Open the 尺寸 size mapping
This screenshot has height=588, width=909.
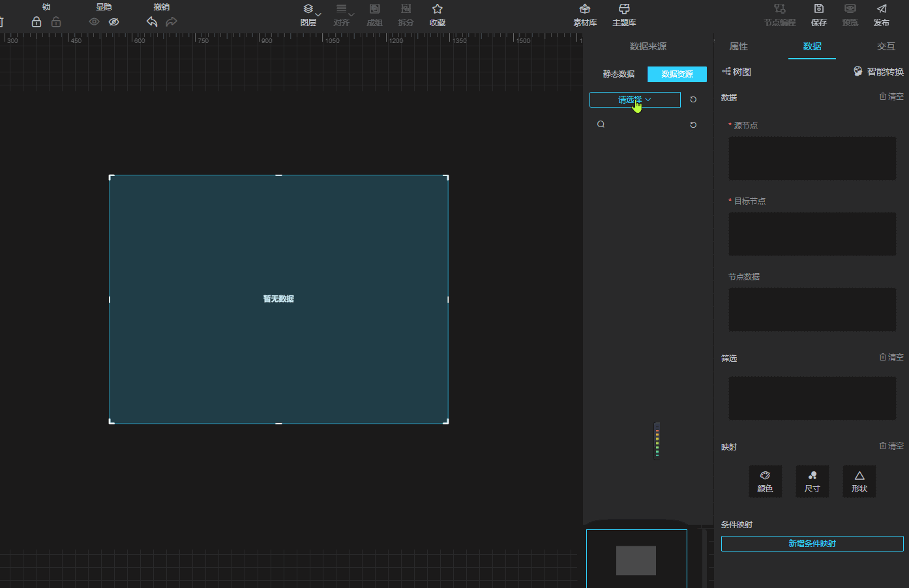[x=812, y=482]
